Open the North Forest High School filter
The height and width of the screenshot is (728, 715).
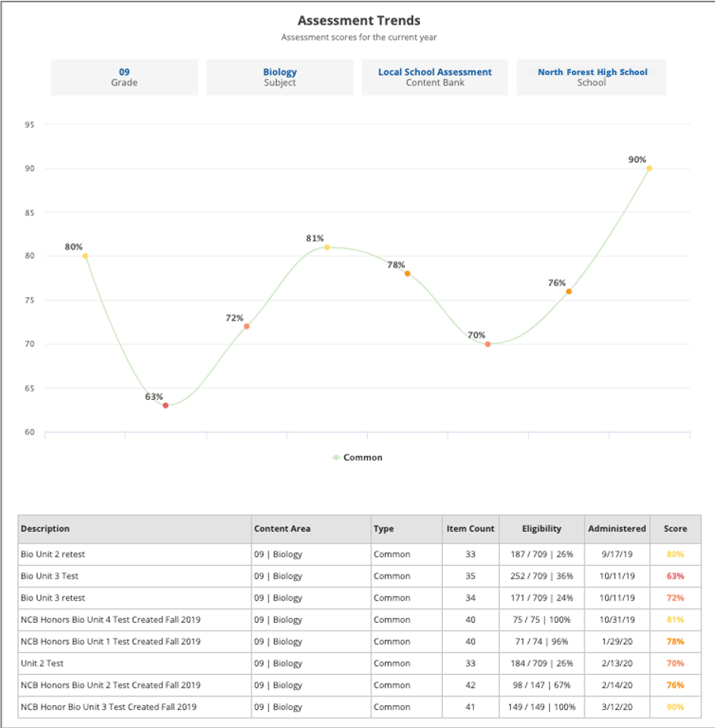tap(592, 77)
